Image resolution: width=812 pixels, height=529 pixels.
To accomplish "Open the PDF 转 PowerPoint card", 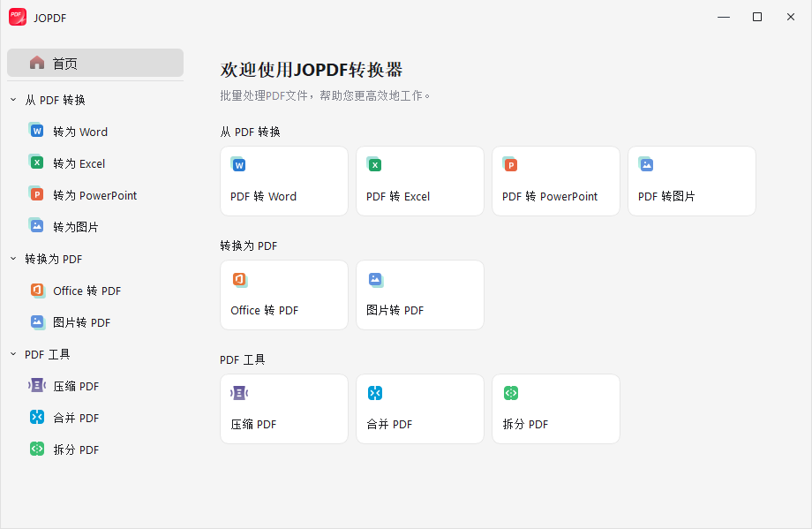I will pyautogui.click(x=555, y=181).
